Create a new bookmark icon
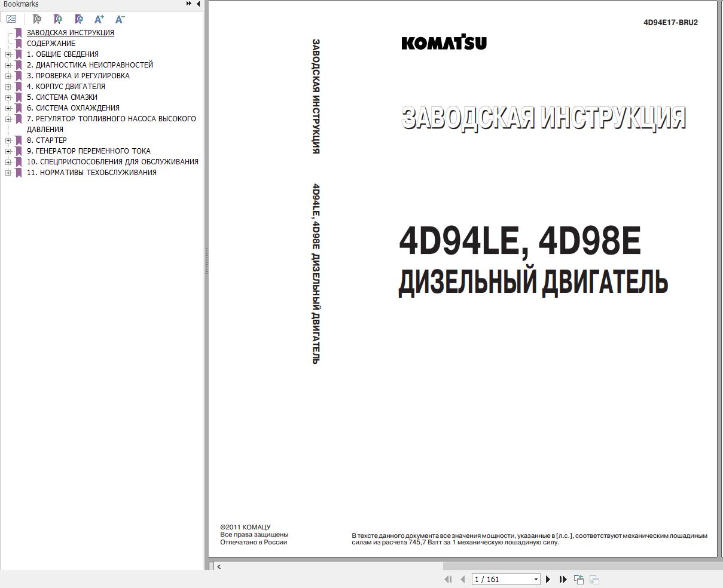 [x=58, y=19]
